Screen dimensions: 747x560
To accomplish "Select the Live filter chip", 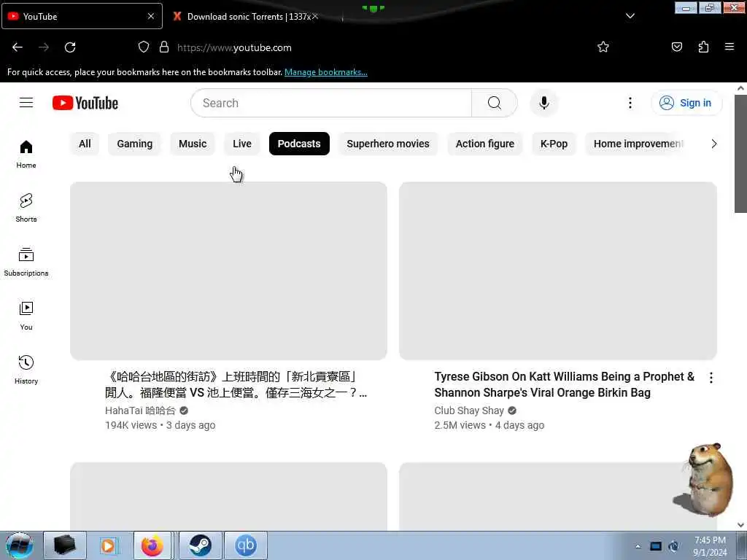I will click(x=242, y=144).
